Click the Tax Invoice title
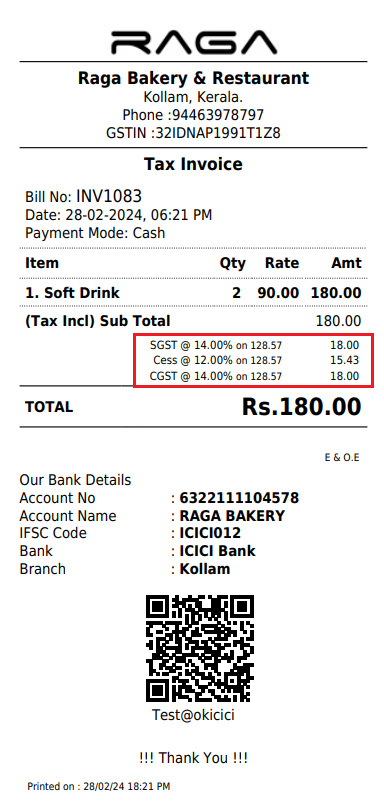The height and width of the screenshot is (806, 384). pos(193,164)
